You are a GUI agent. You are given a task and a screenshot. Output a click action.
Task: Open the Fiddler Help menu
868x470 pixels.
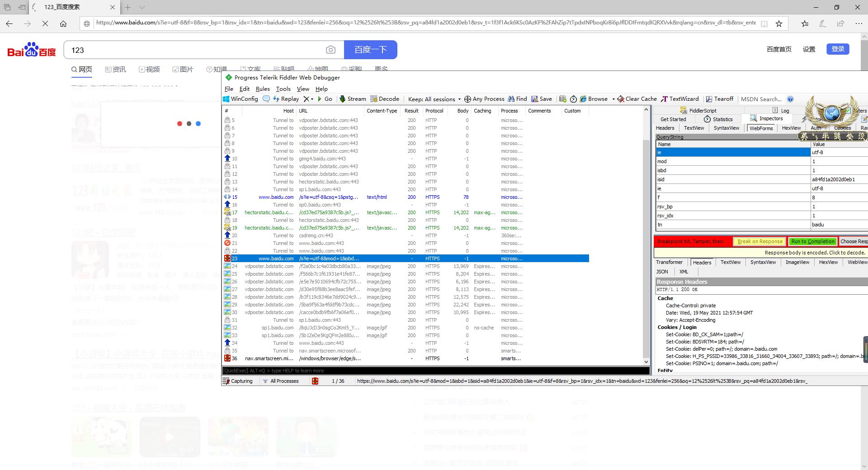(321, 89)
